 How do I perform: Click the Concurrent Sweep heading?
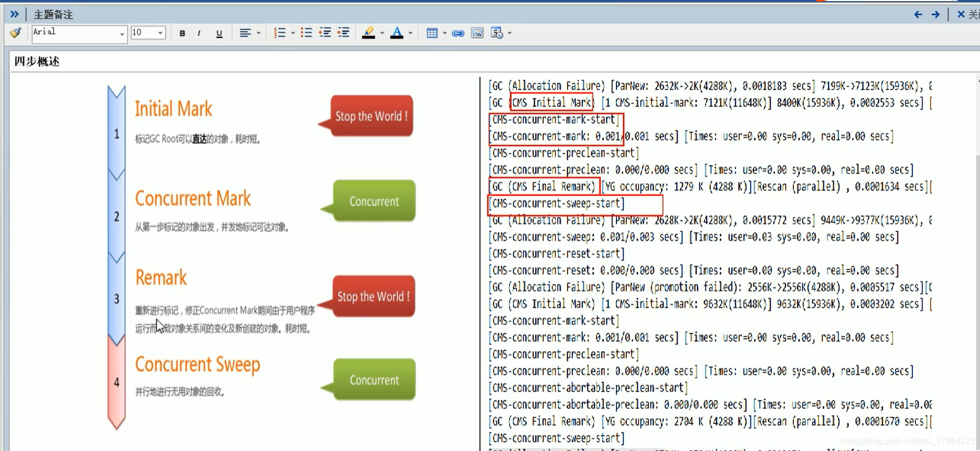coord(198,365)
